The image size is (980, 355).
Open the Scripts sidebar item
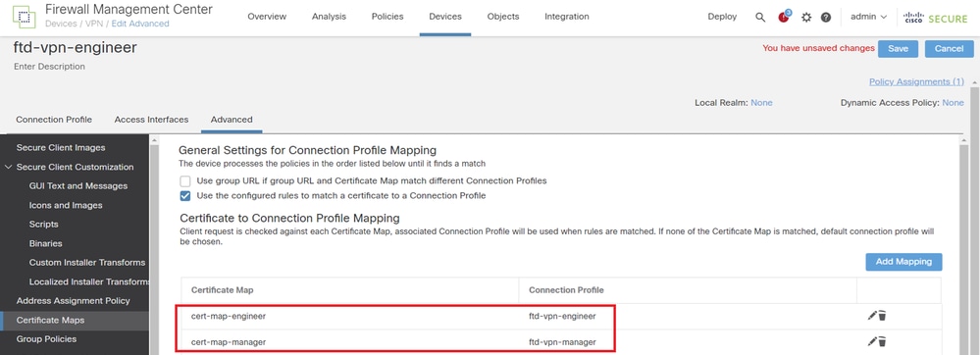point(44,224)
